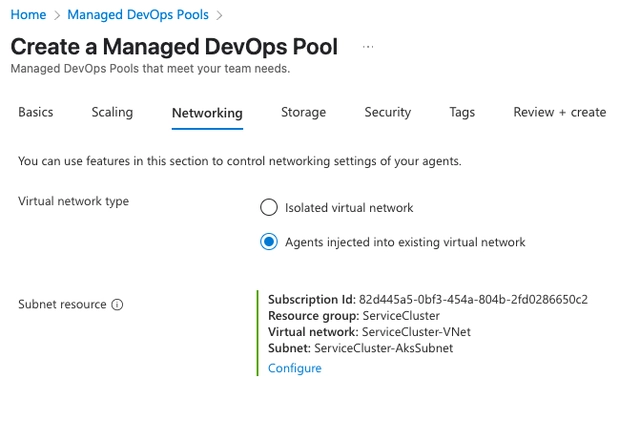Click the ServiceCluster-AksSubnet subnet value
Viewport: 640px width, 421px height.
(384, 348)
